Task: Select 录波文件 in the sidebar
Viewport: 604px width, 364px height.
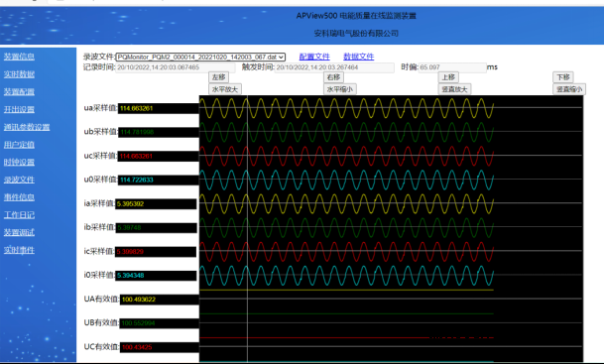Action: (x=19, y=180)
